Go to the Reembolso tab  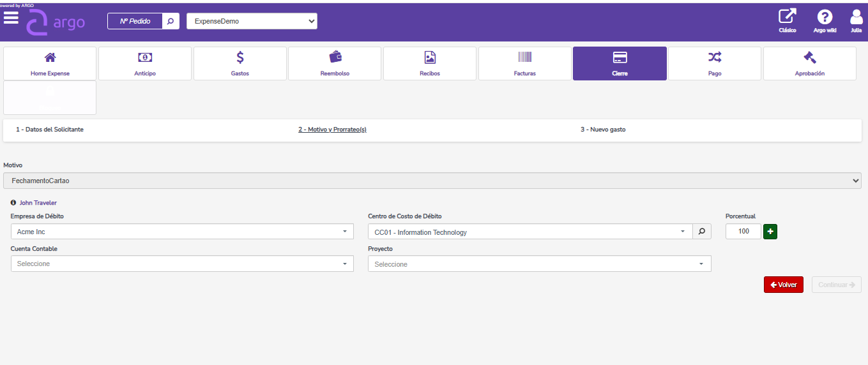[x=335, y=63]
